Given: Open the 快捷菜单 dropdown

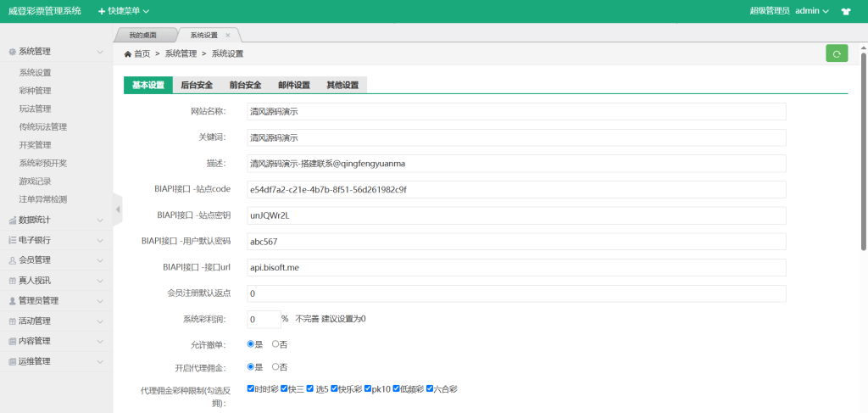Looking at the screenshot, I should point(124,11).
